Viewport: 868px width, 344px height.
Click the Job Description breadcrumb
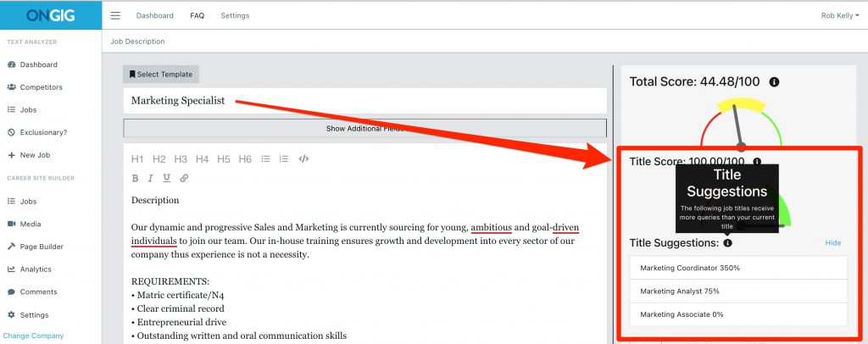click(137, 42)
